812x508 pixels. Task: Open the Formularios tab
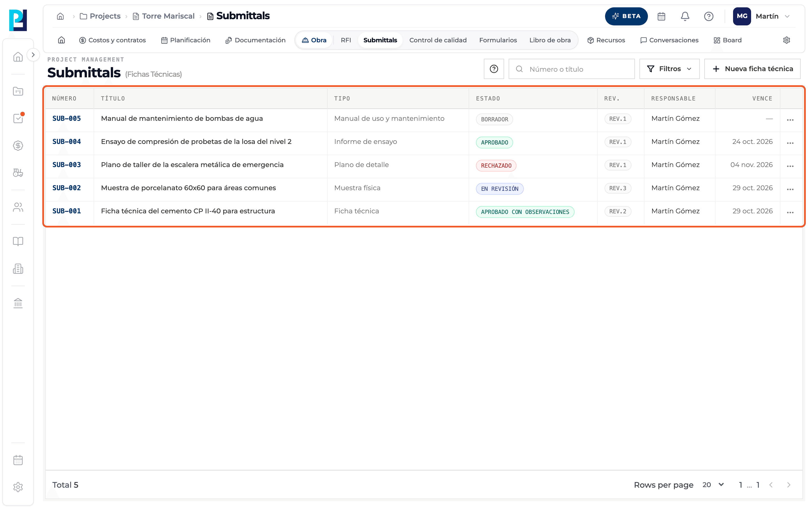[x=498, y=40]
